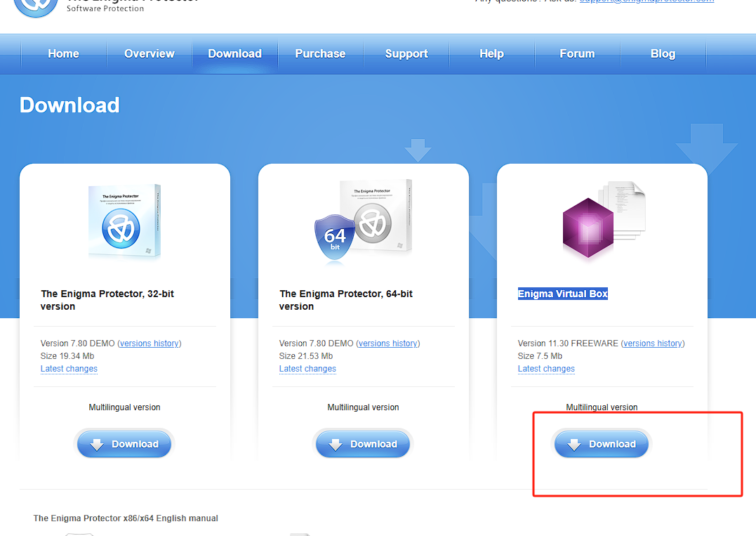The image size is (756, 536).
Task: Go to the Overview page
Action: (150, 53)
